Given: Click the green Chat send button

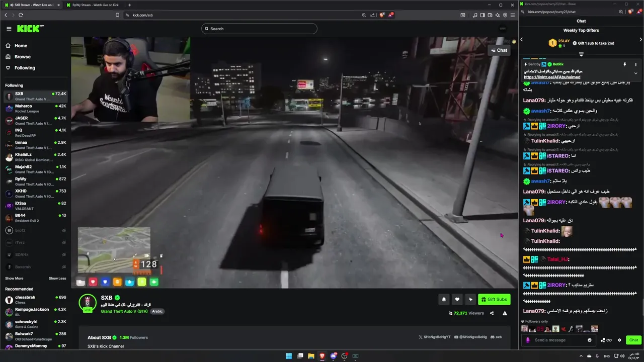Looking at the screenshot, I should 633,340.
